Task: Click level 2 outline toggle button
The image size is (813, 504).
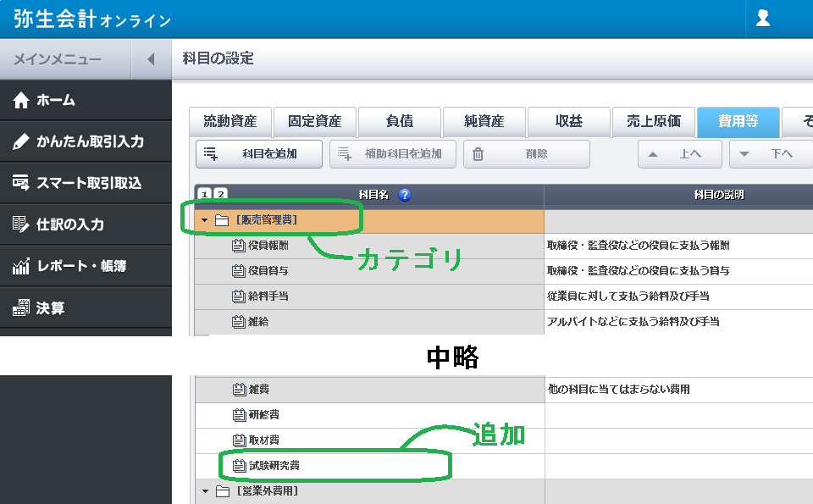Action: (220, 195)
